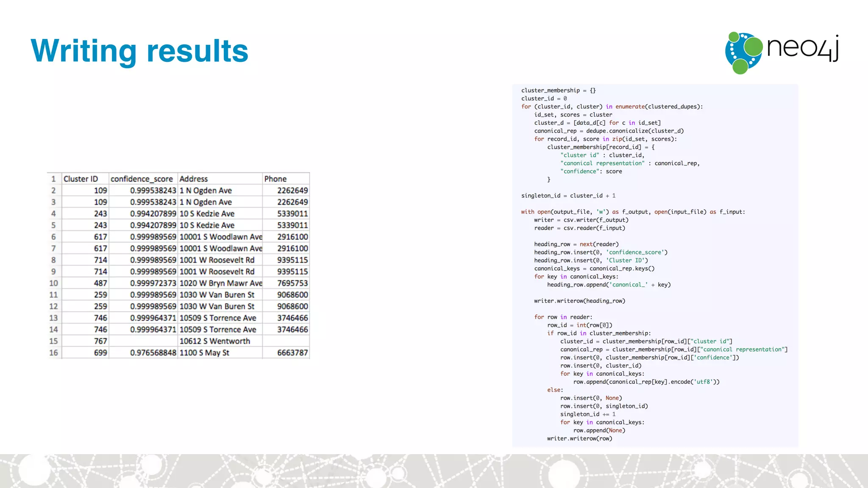Click phone 2262649 in row 2
The width and height of the screenshot is (868, 488).
tap(286, 191)
